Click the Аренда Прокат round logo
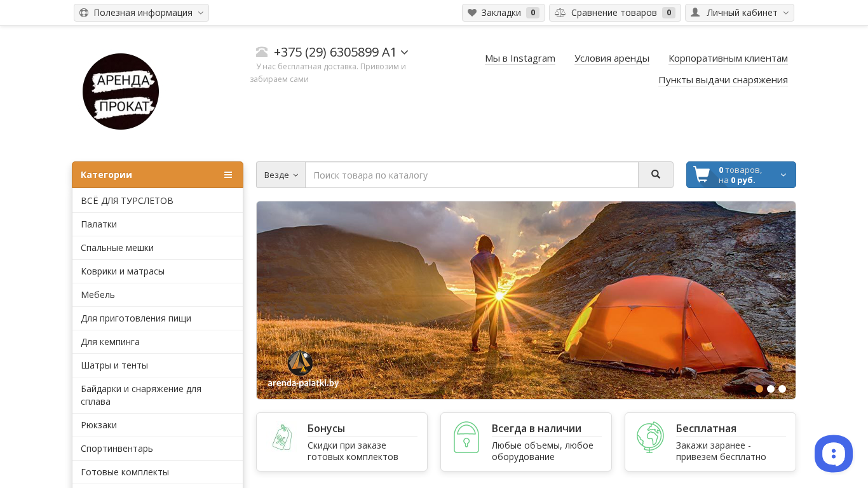 121,91
